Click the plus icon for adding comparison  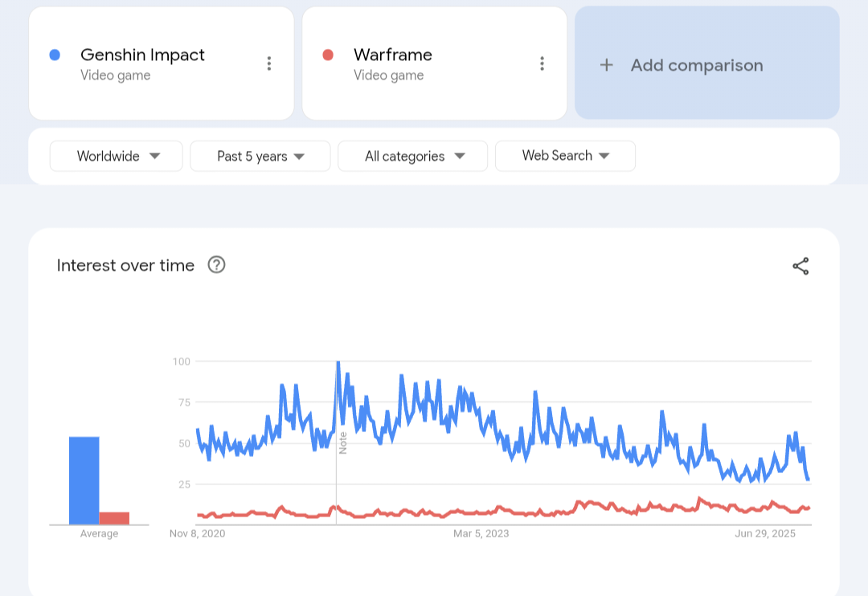tap(607, 65)
